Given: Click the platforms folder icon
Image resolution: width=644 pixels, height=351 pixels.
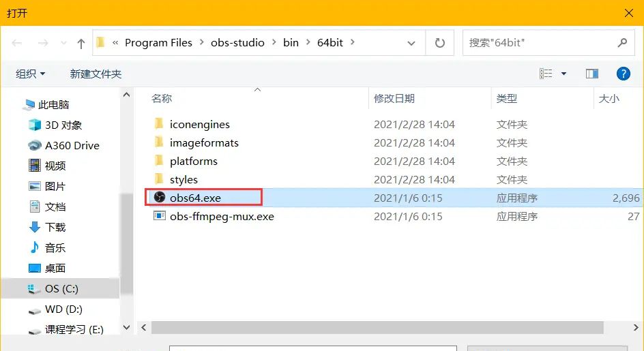Looking at the screenshot, I should coord(159,161).
